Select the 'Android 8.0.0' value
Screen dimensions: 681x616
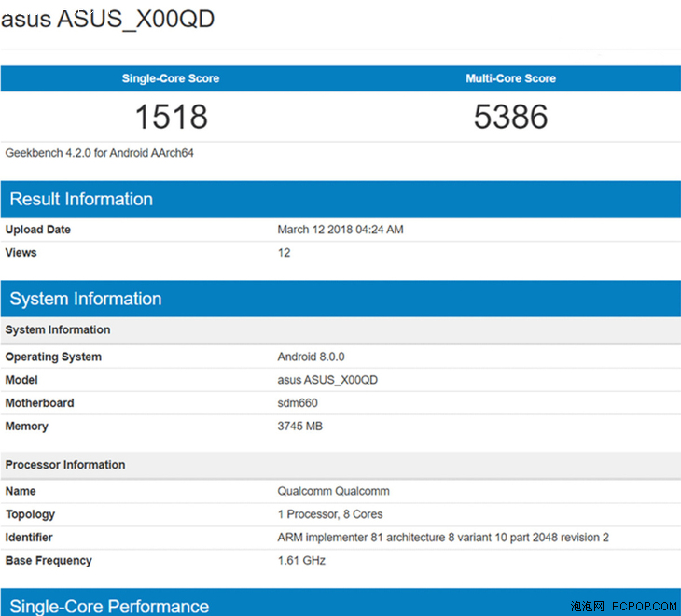pyautogui.click(x=311, y=357)
